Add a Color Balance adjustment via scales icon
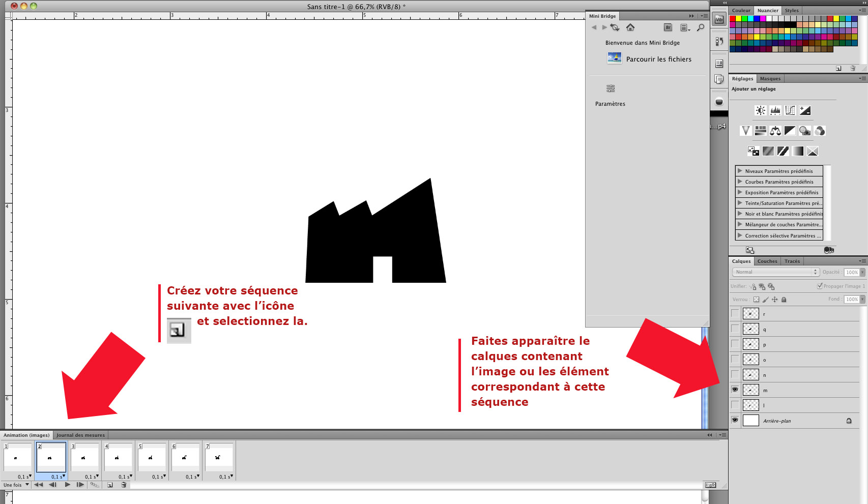 [775, 131]
